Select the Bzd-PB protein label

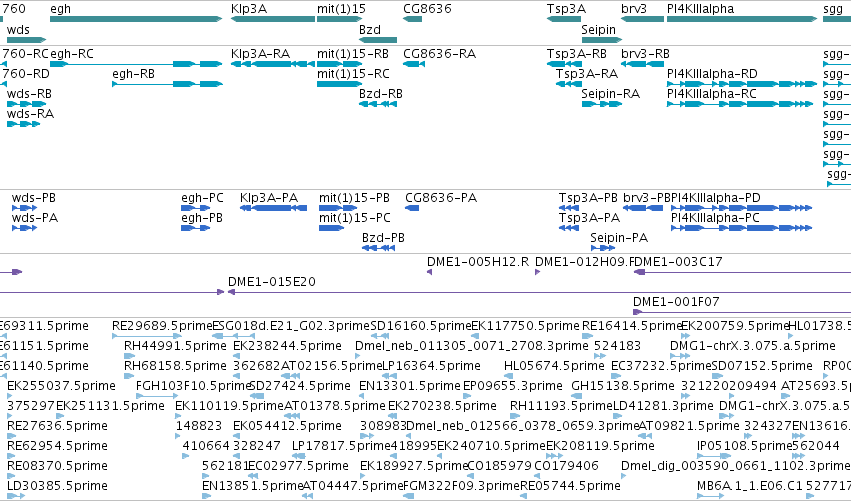(x=383, y=238)
